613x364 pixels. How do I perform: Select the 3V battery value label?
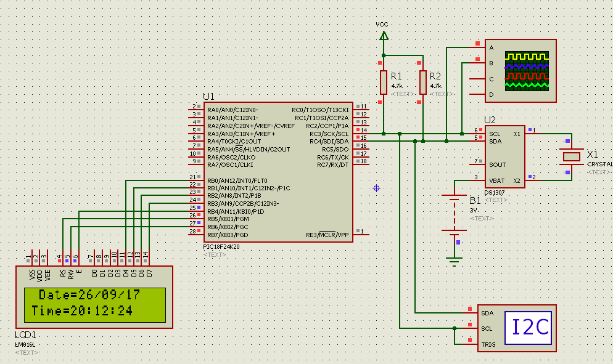(474, 210)
